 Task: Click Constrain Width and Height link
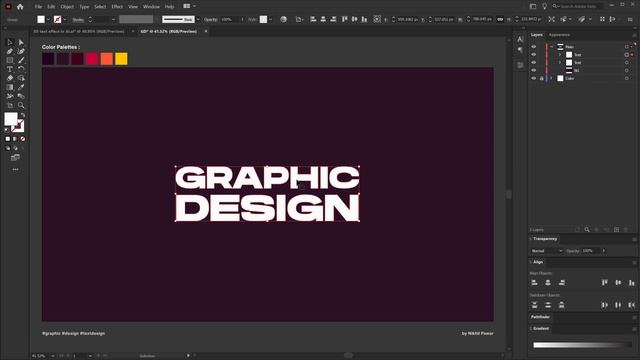(500, 19)
